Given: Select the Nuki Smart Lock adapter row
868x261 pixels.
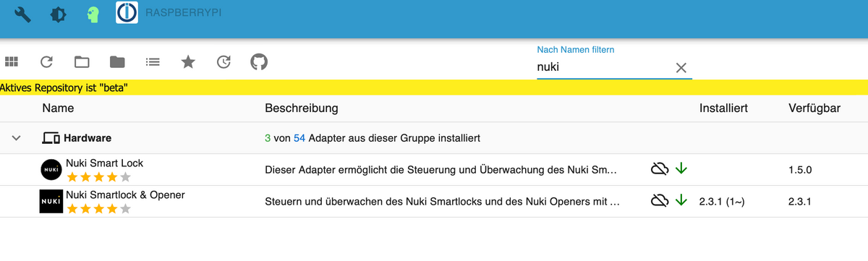Looking at the screenshot, I should (x=434, y=169).
